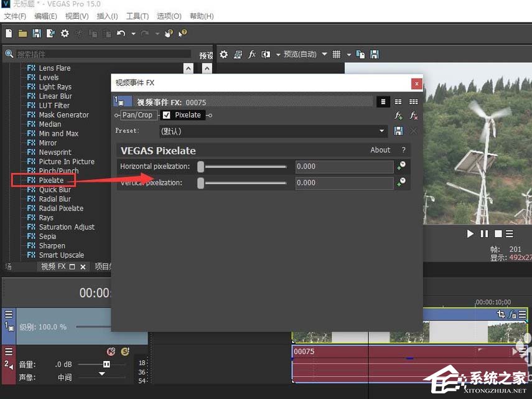Viewport: 532px width, 399px height.
Task: Click the Undo arrow icon
Action: [x=121, y=33]
